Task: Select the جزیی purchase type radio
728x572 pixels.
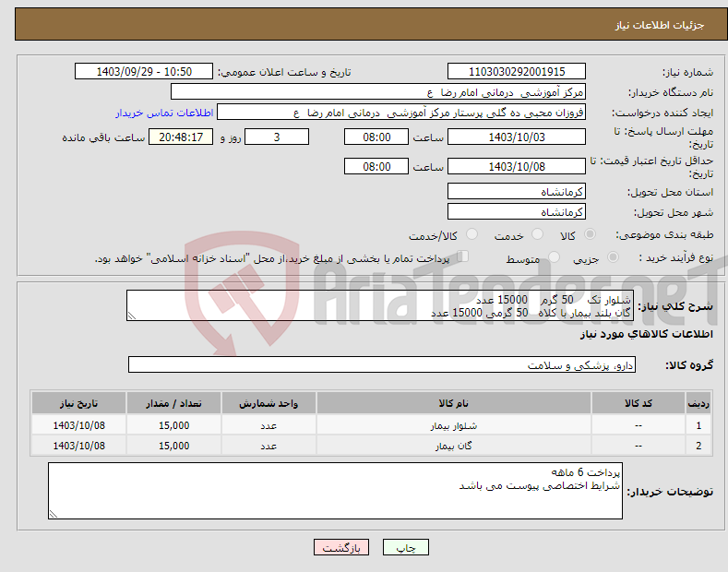Action: click(613, 257)
